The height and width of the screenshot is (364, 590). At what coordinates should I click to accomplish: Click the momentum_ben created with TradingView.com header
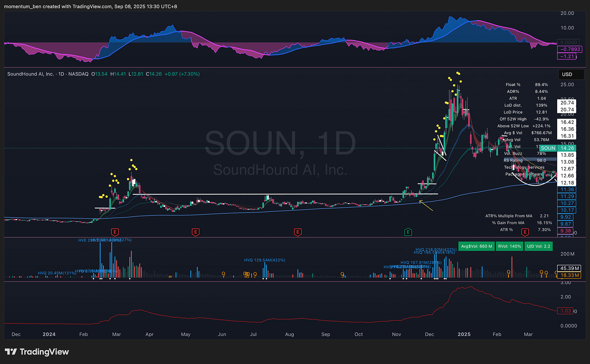click(90, 6)
